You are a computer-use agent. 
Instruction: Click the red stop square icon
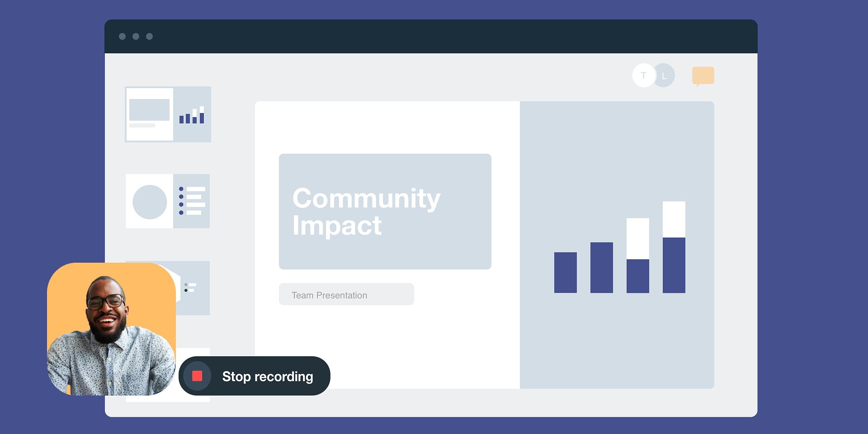(x=197, y=376)
